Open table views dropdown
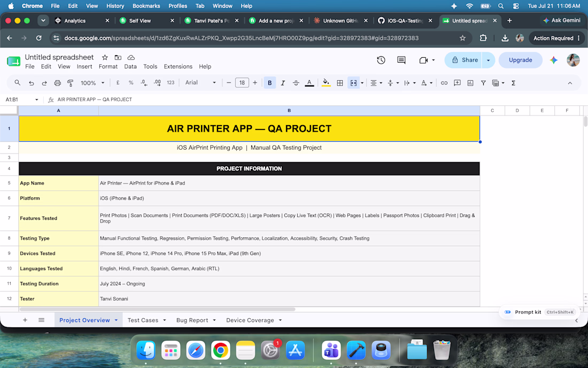This screenshot has height=368, width=588. click(498, 83)
